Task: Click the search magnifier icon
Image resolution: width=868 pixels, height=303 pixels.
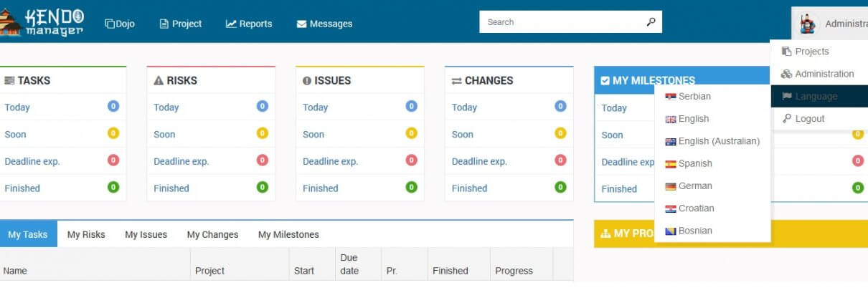Action: 651,22
